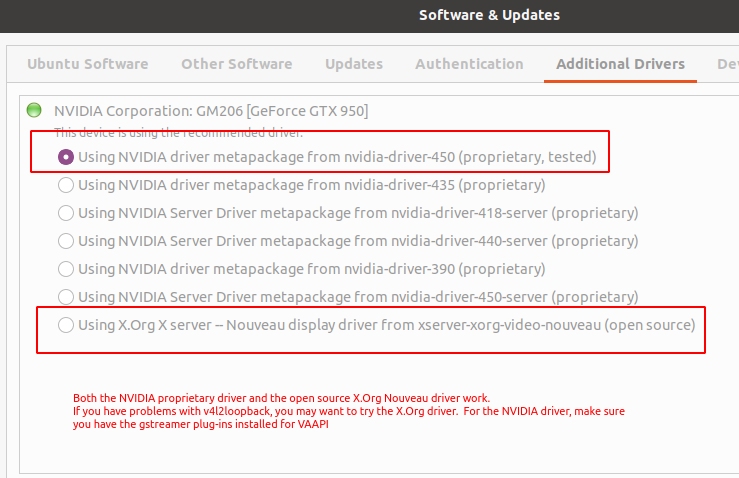The height and width of the screenshot is (478, 739).
Task: Select nvidia-driver-390 proprietary radio button
Action: point(66,269)
